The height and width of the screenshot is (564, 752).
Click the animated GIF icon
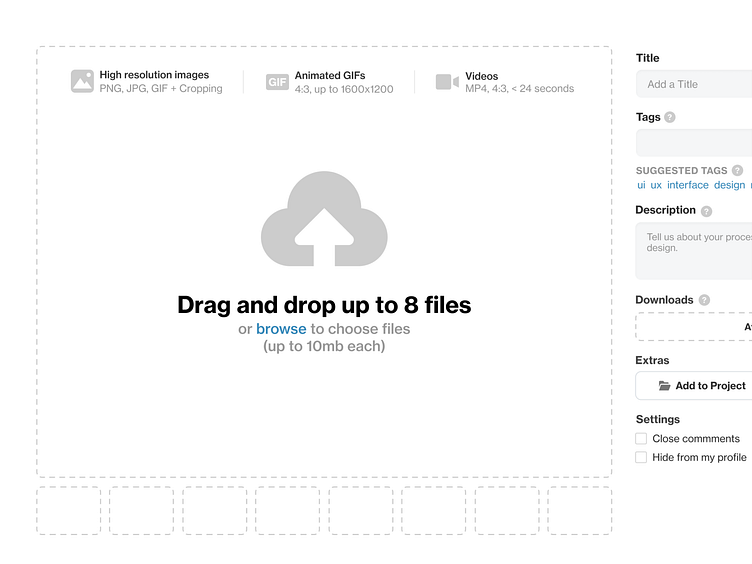(277, 82)
